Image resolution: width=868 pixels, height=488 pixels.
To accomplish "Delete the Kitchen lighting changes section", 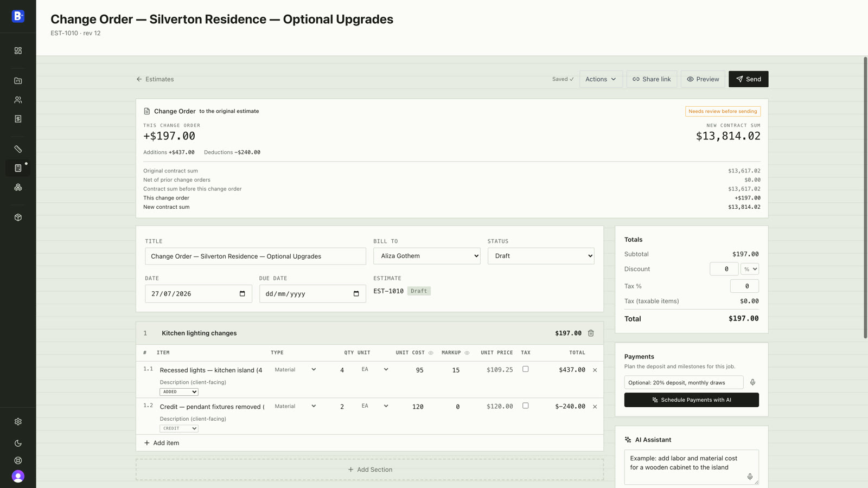I will tap(591, 333).
